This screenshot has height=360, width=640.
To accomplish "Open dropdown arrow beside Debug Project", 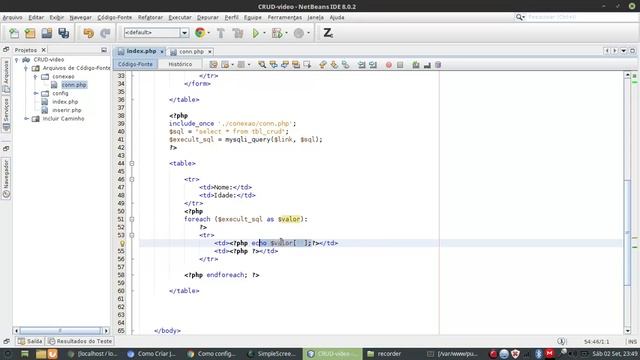I will 286,33.
